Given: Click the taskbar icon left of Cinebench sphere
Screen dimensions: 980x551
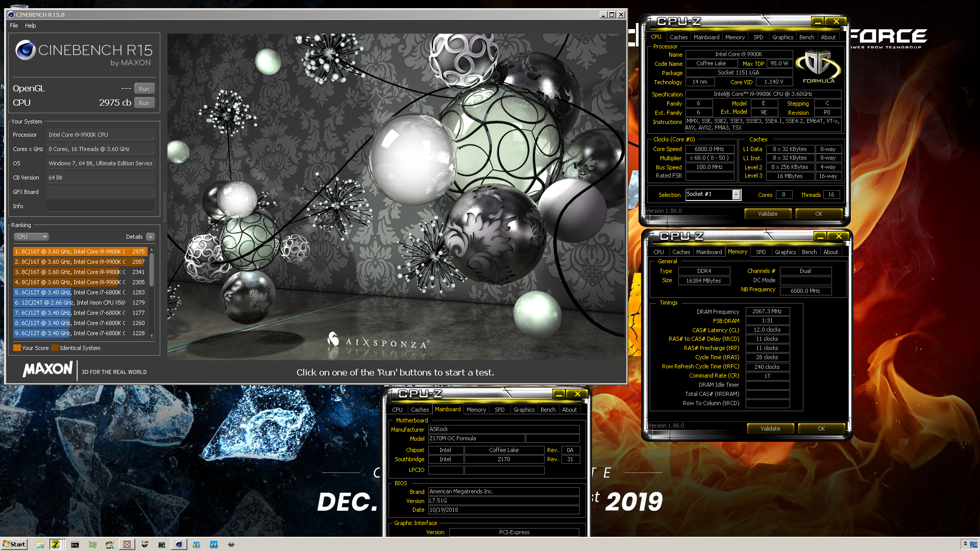Looking at the screenshot, I should click(162, 544).
